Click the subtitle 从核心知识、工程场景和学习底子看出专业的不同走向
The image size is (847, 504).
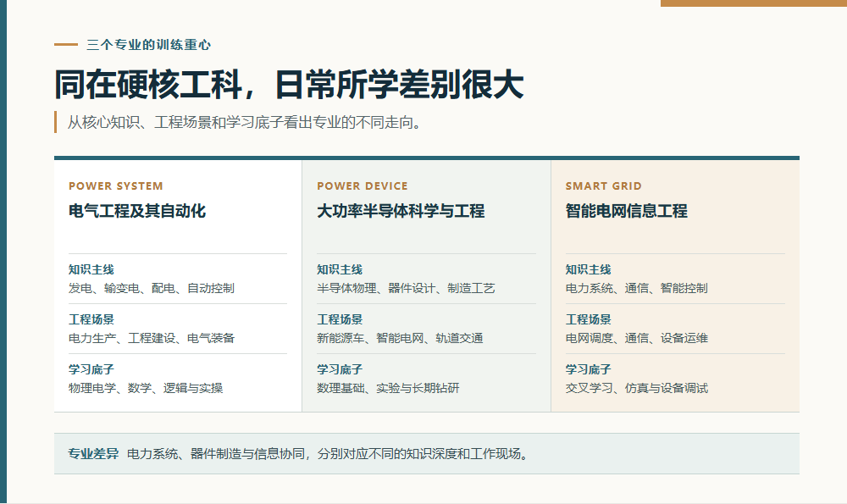[244, 122]
